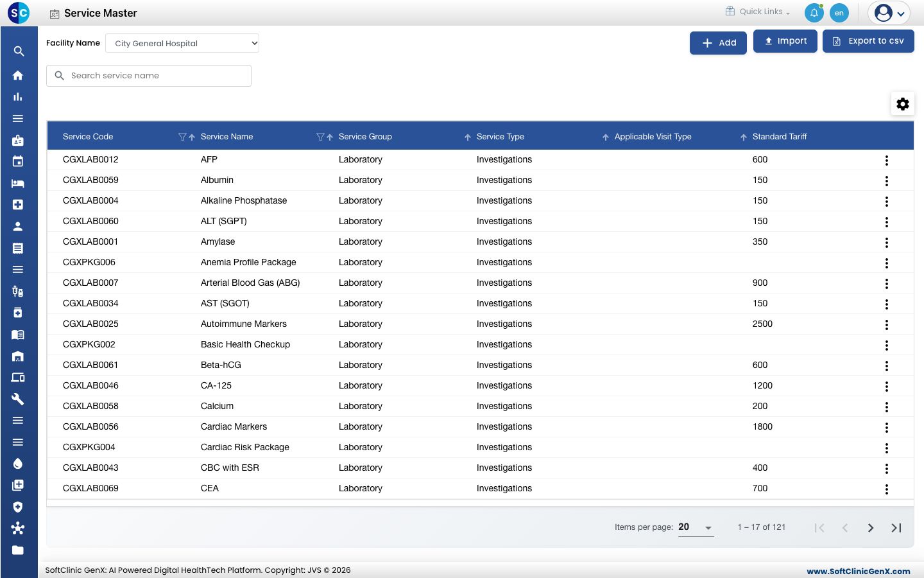This screenshot has height=578, width=924.
Task: Click the Service Group column header
Action: tap(365, 137)
